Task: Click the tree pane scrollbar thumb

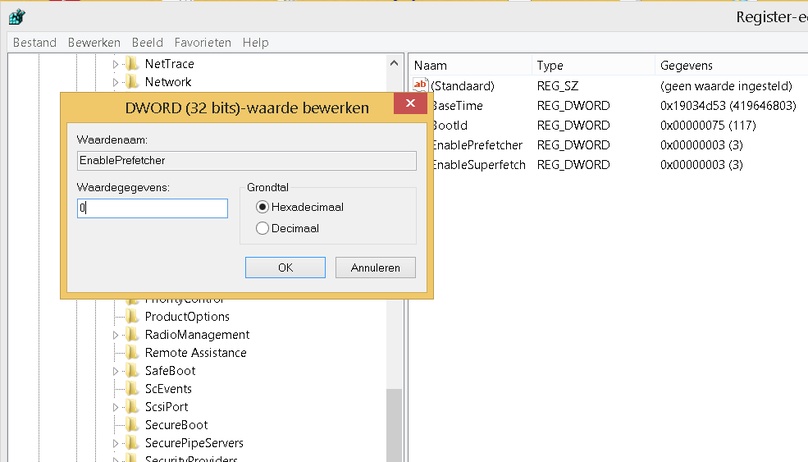Action: pyautogui.click(x=394, y=425)
